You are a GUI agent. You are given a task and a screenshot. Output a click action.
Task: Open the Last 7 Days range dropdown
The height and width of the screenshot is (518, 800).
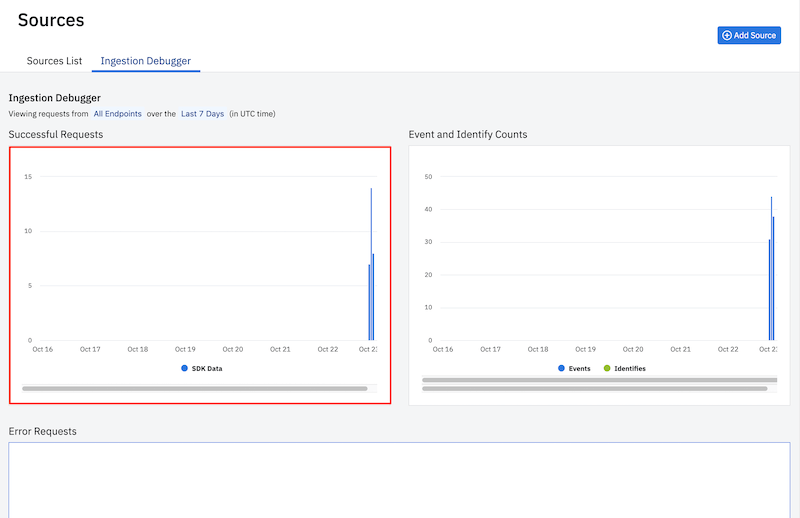click(x=202, y=114)
